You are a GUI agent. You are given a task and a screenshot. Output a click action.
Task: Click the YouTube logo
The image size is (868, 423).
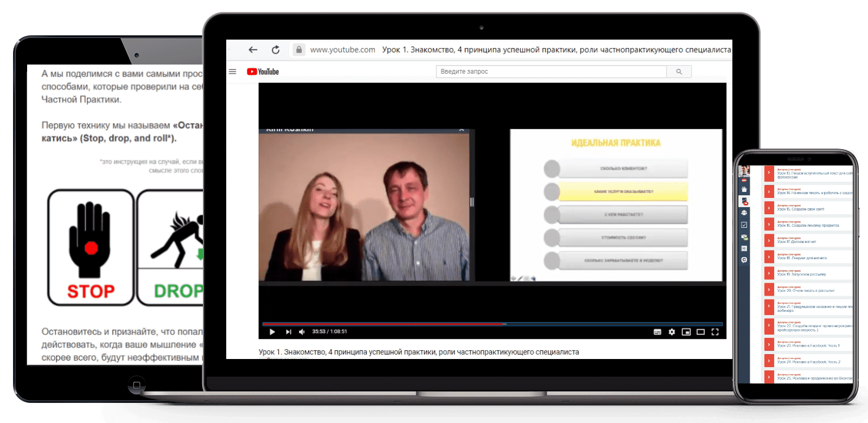(x=263, y=72)
